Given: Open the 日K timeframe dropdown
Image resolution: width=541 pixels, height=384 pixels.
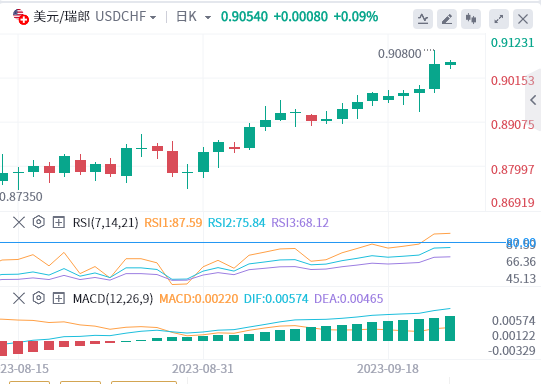Looking at the screenshot, I should point(194,17).
